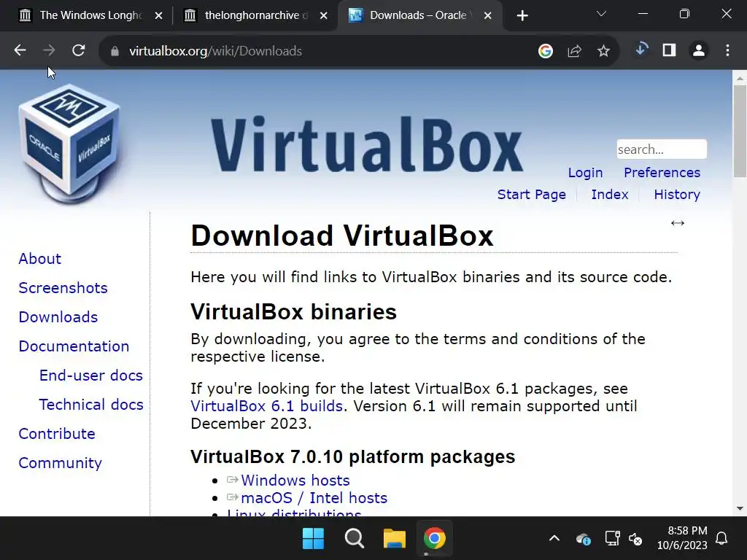Open the Community link
Image resolution: width=747 pixels, height=560 pixels.
(x=60, y=462)
